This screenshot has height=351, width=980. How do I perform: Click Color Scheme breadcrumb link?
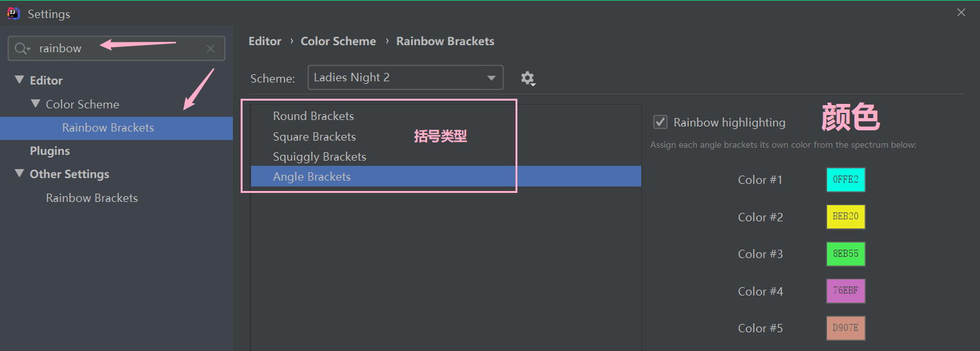pos(338,41)
